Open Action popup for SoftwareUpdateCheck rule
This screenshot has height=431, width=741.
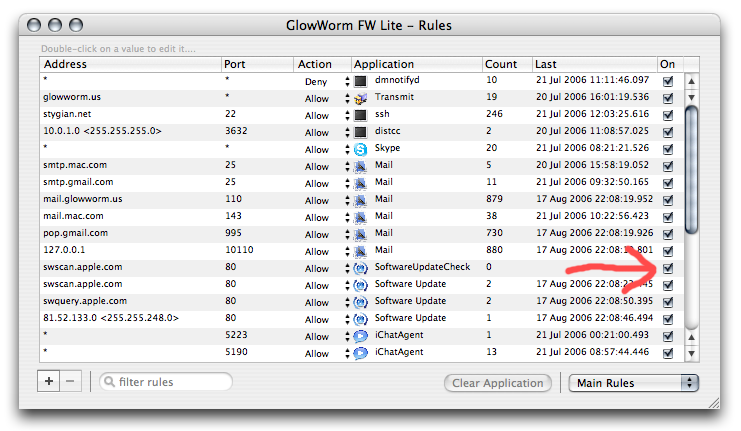tap(347, 268)
